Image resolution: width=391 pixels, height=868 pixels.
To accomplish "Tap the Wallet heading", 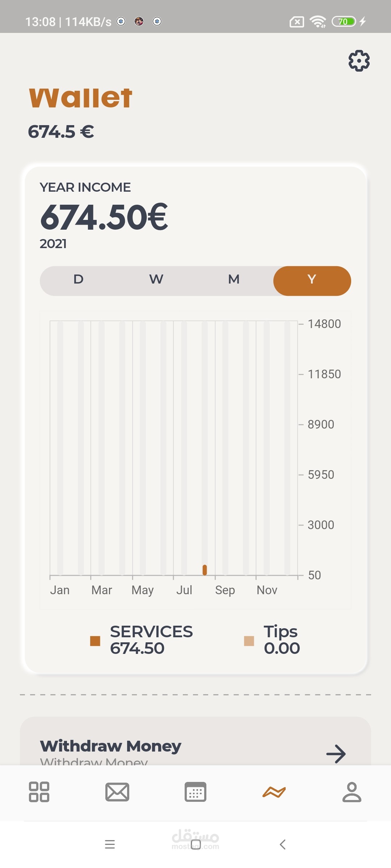I will click(81, 98).
